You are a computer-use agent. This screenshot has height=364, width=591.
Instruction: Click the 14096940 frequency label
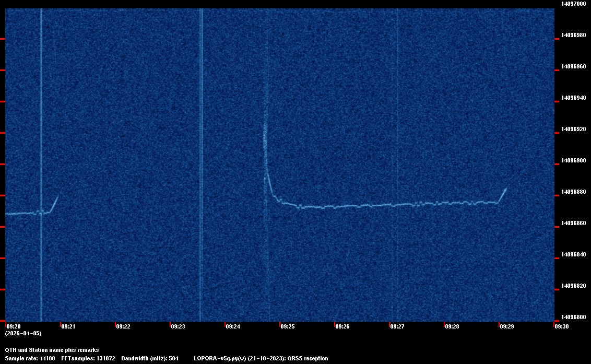pos(574,98)
